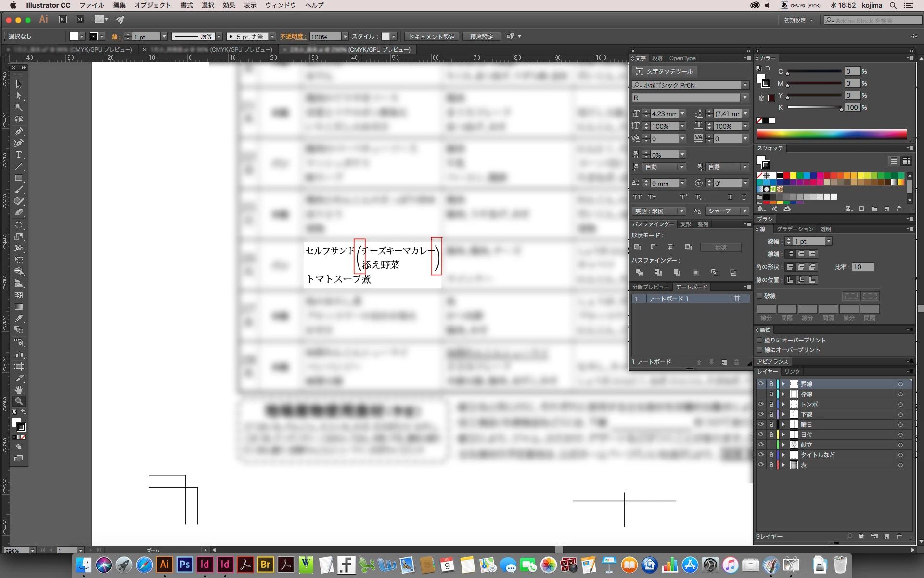Select the Eyedropper tool
Screen dimensions: 924x578
(19, 318)
